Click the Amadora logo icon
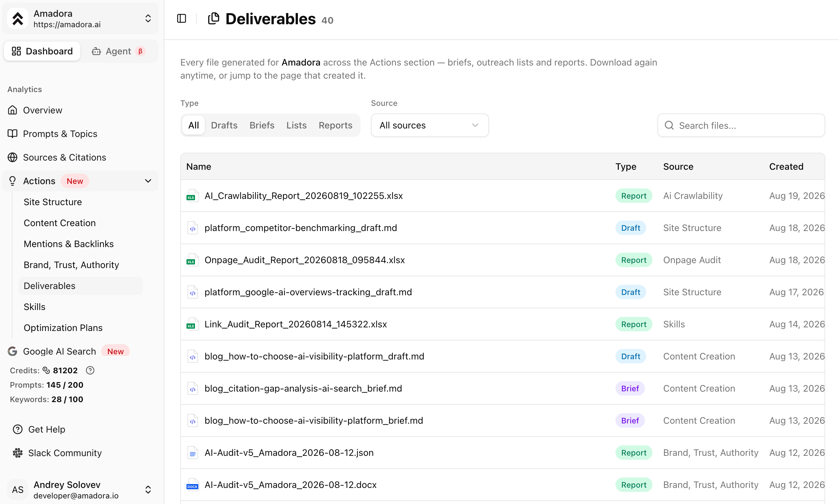Image resolution: width=839 pixels, height=504 pixels. 18,18
